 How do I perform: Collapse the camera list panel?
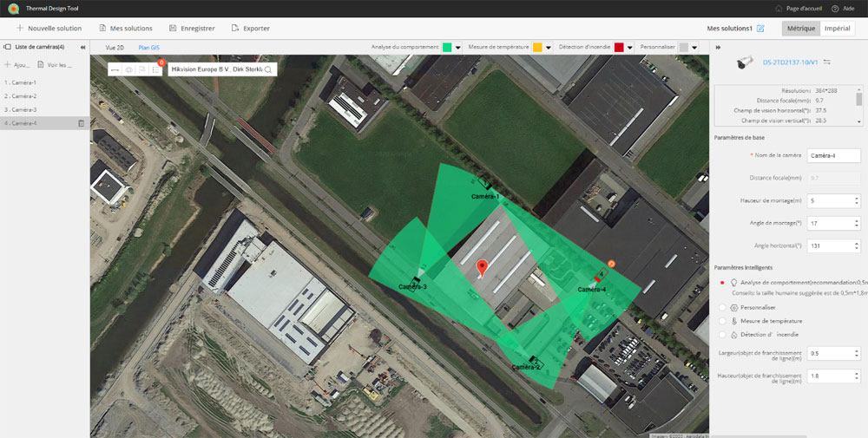point(82,48)
